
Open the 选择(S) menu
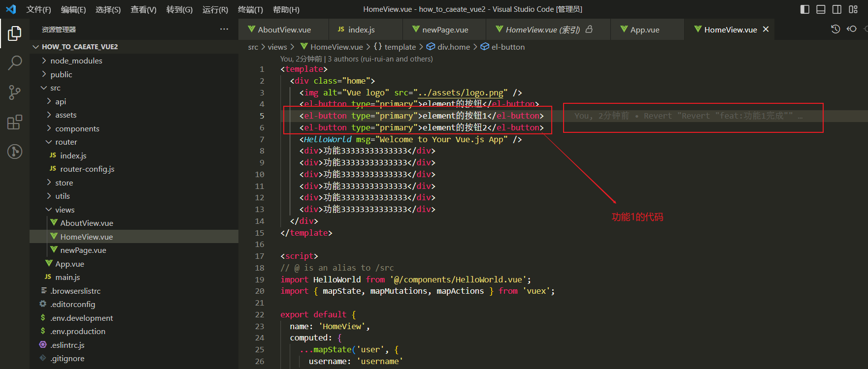(x=108, y=9)
